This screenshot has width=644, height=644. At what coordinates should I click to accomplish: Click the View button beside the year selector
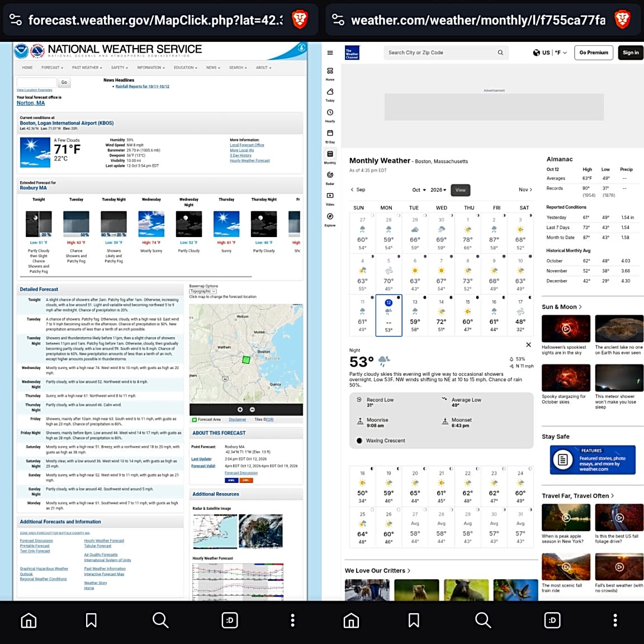tap(461, 190)
